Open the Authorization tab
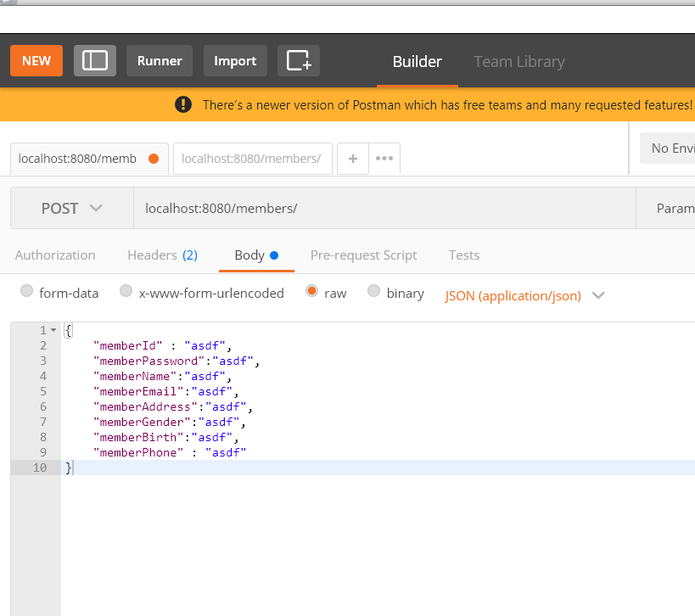 coord(55,255)
